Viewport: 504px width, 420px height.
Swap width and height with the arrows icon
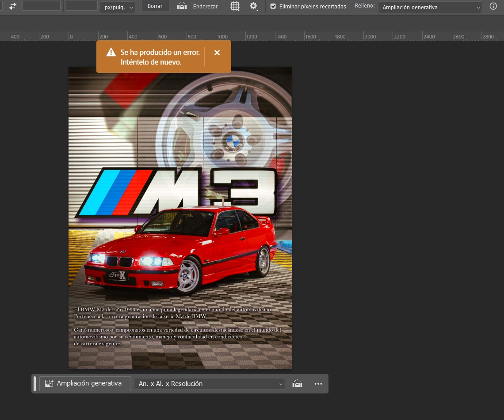click(x=13, y=6)
